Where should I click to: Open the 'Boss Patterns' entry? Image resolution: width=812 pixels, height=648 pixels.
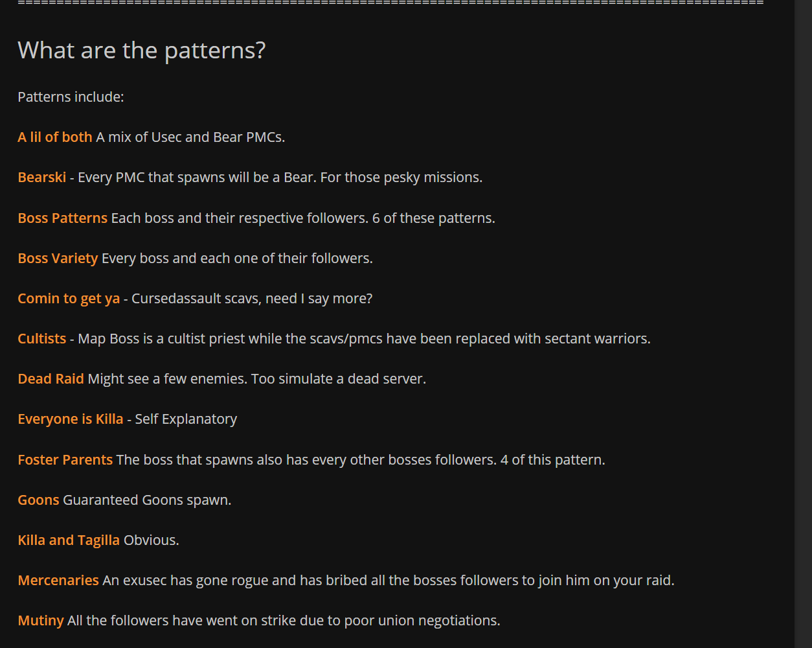(x=63, y=218)
